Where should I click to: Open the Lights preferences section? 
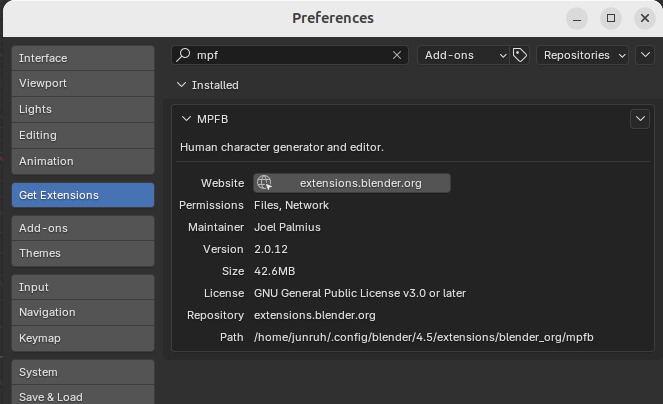point(83,109)
